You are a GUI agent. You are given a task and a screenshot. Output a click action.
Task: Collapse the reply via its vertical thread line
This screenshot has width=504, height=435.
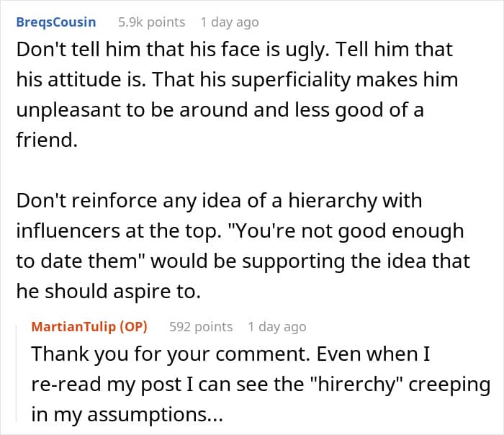point(17,373)
